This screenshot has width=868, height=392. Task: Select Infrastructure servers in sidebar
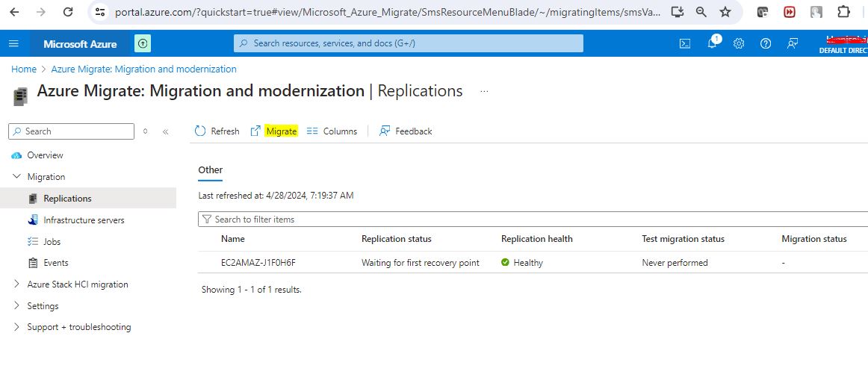tap(84, 220)
